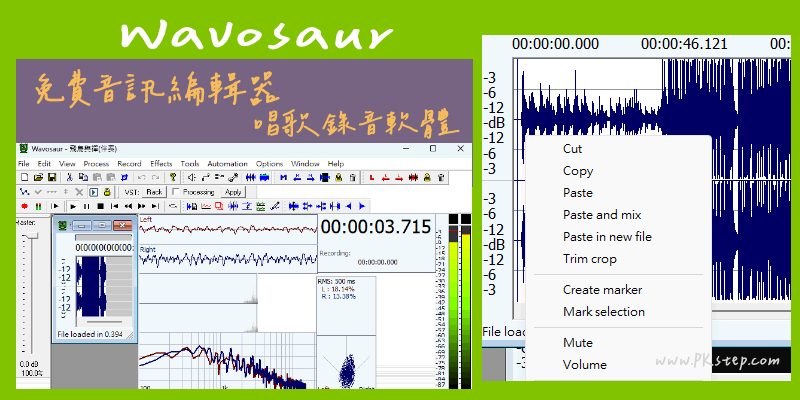Start recording with the red record button

[24, 206]
